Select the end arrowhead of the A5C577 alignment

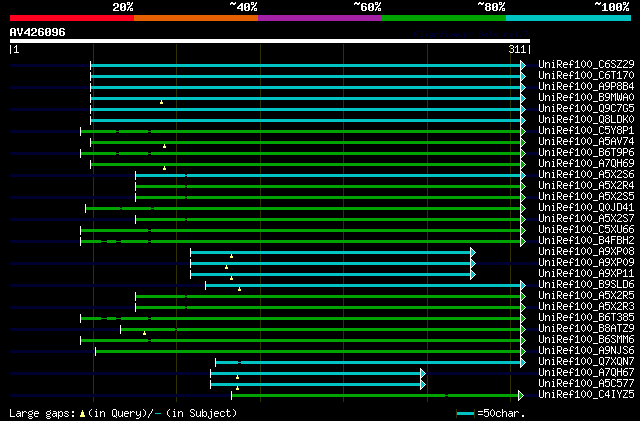click(423, 385)
